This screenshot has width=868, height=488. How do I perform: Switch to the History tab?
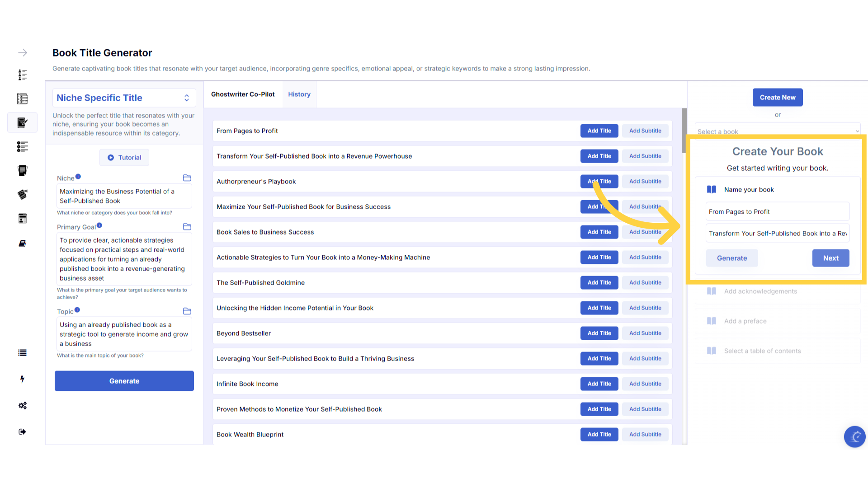click(x=299, y=94)
